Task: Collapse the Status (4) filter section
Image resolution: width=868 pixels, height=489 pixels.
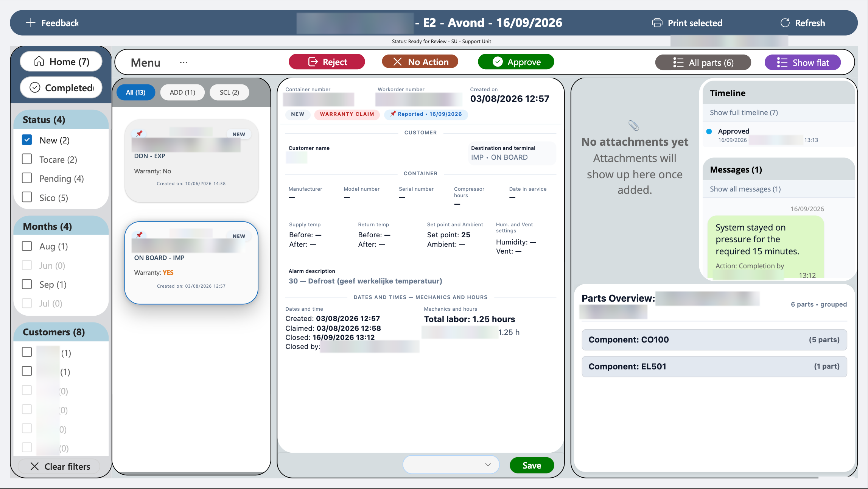Action: click(x=61, y=120)
